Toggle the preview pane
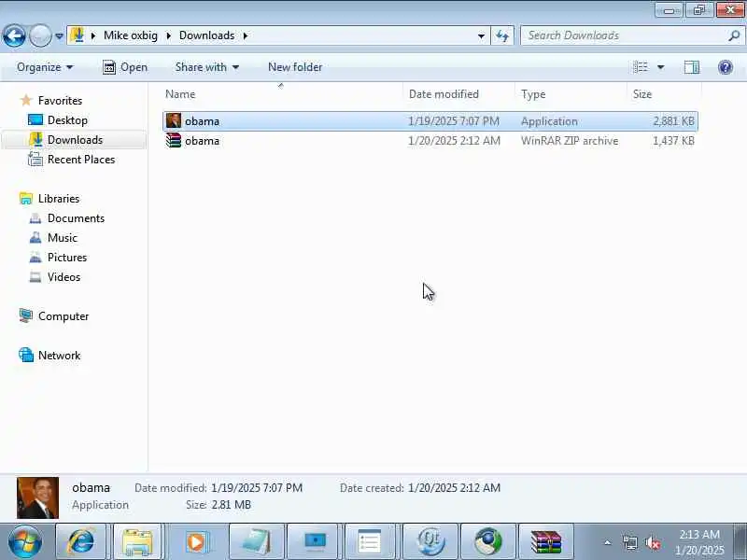 pyautogui.click(x=692, y=67)
